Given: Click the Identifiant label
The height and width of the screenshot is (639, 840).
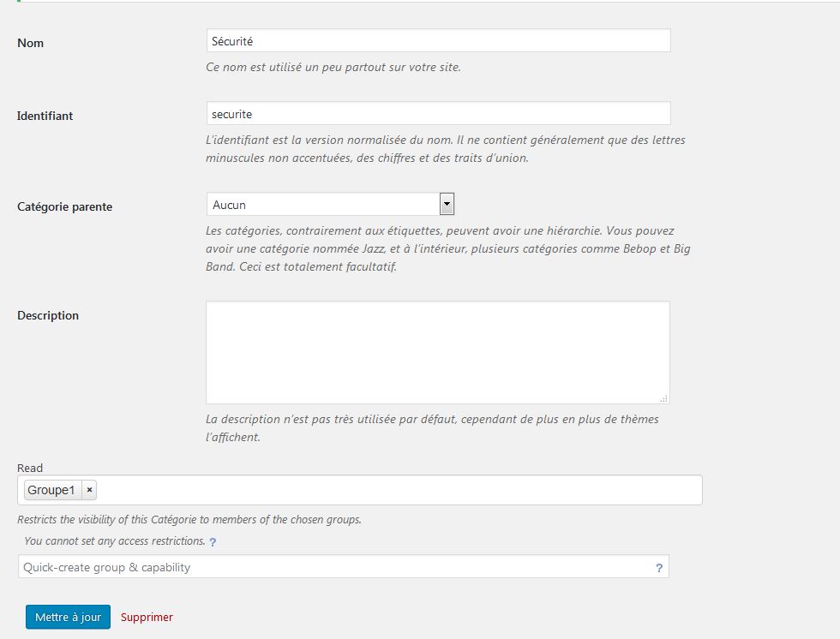Looking at the screenshot, I should pos(45,116).
